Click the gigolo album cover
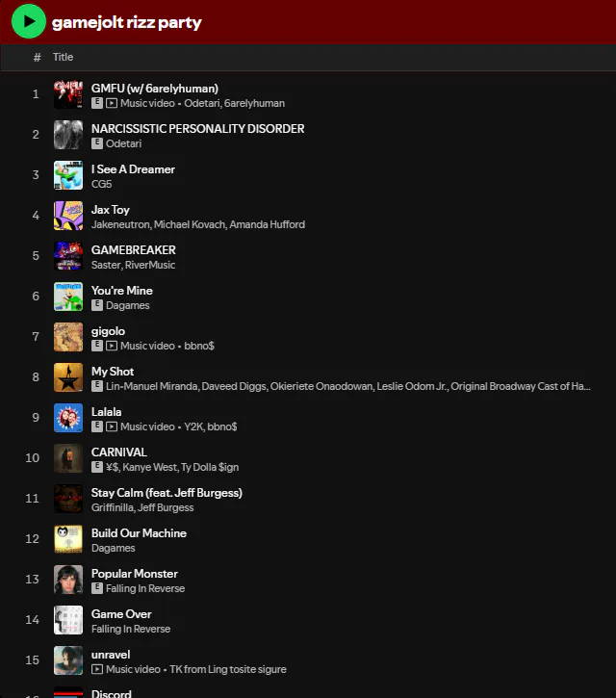This screenshot has width=616, height=698. coord(68,337)
